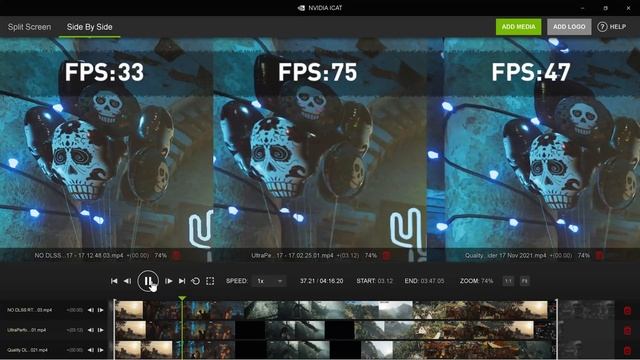Click the UltraPe file name under viewer
The width and height of the screenshot is (640, 360).
292,256
